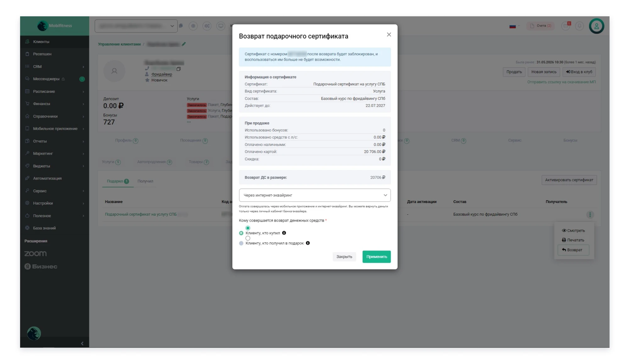
Task: Click the info icon next to Клиенту, кто купил
Action: point(284,233)
